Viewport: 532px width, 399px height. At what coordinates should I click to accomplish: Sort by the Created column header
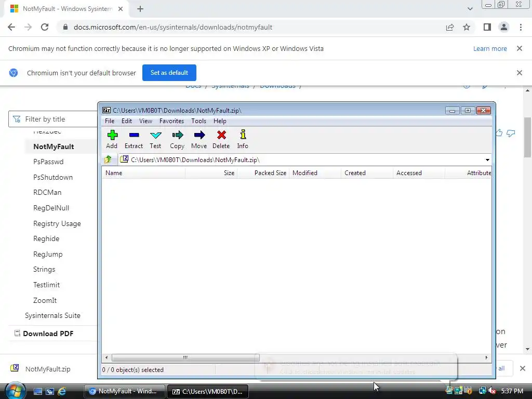[x=367, y=173]
